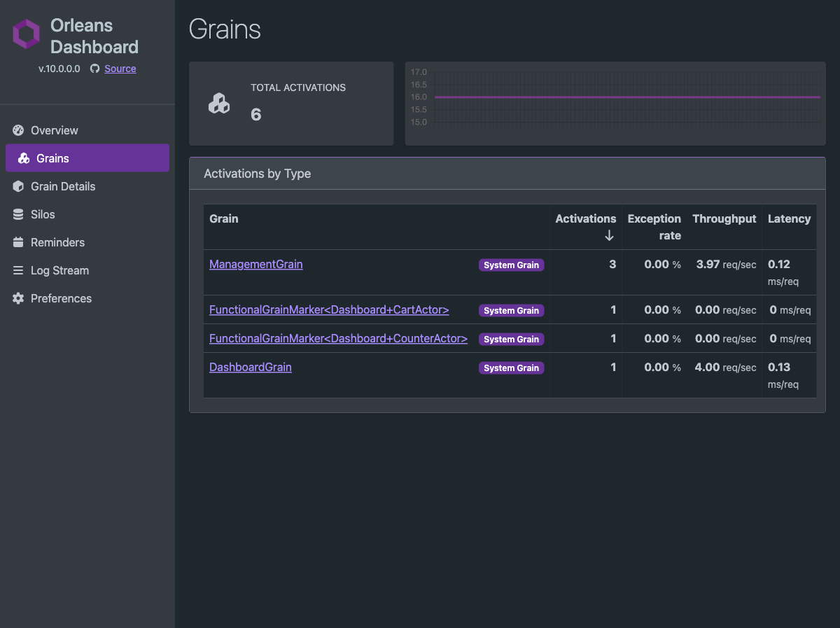Select Grains in the sidebar
840x628 pixels.
87,158
